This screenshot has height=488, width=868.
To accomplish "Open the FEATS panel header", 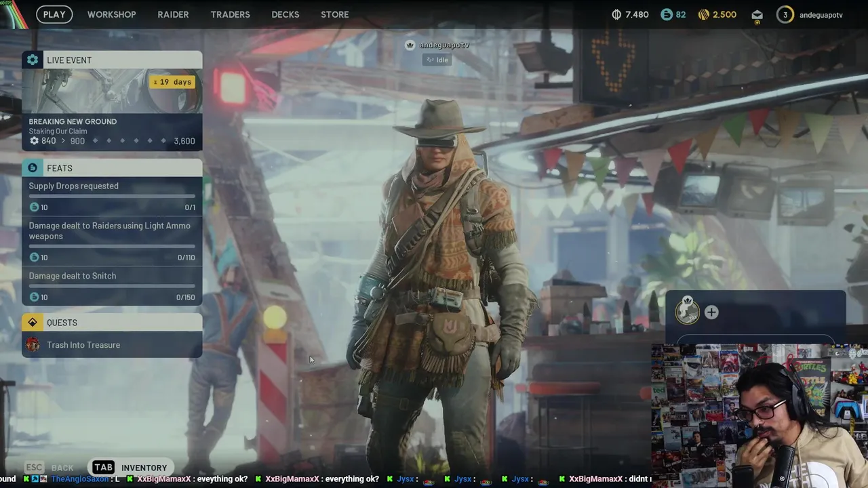I will coord(112,167).
